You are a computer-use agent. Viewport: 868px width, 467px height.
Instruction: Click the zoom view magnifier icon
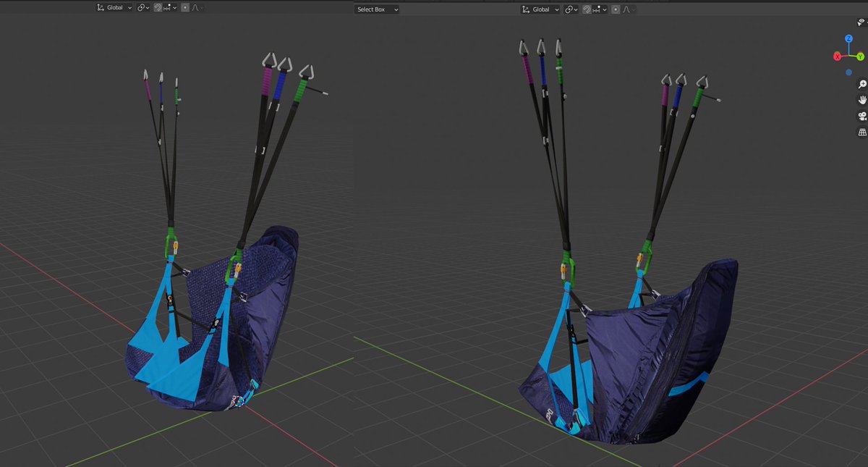(x=861, y=84)
